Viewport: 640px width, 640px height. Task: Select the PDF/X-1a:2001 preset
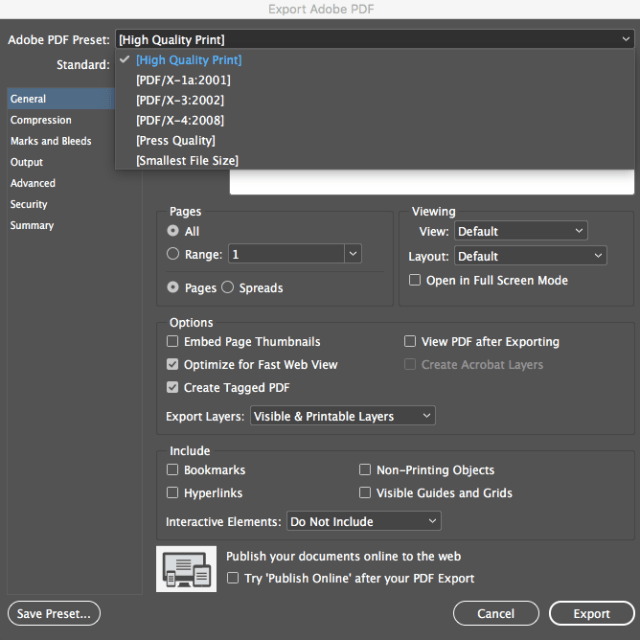coord(183,80)
